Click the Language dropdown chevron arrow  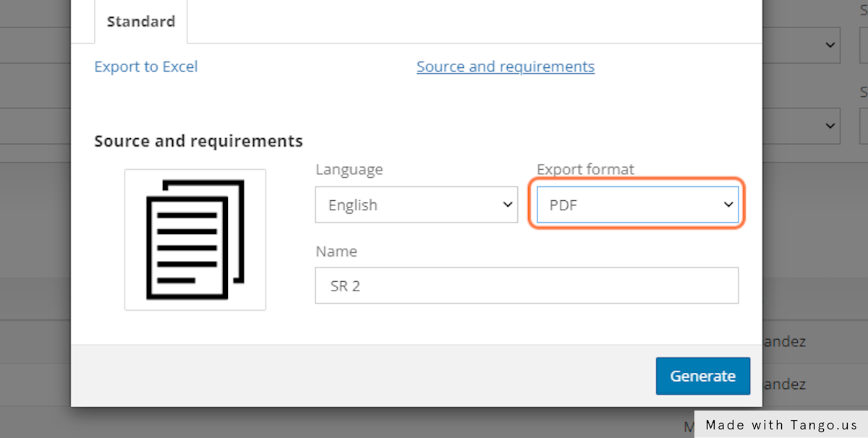click(507, 205)
